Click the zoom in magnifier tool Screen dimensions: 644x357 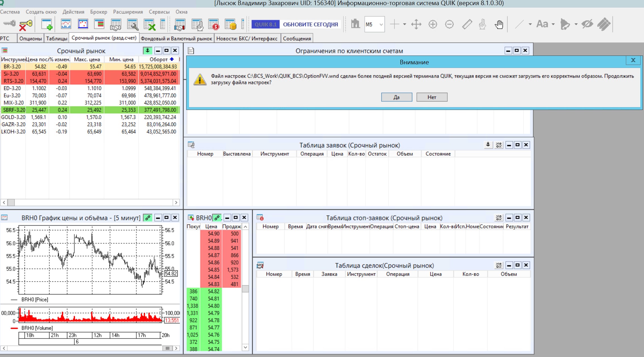pos(433,25)
